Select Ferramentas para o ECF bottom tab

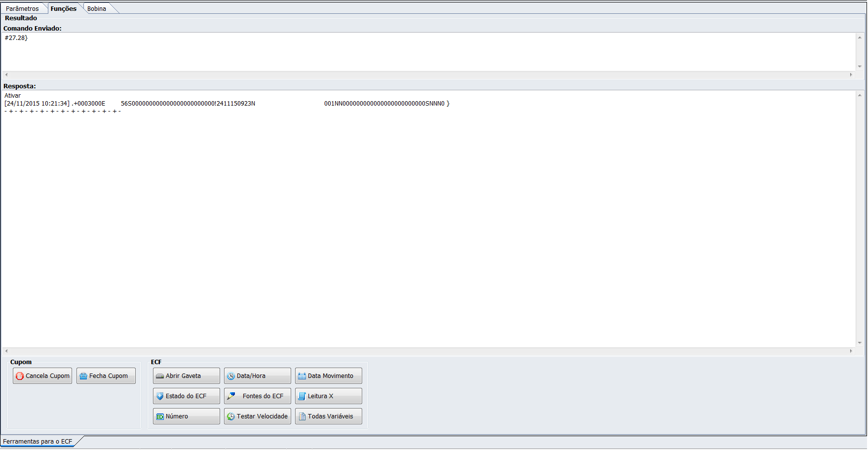[38, 441]
